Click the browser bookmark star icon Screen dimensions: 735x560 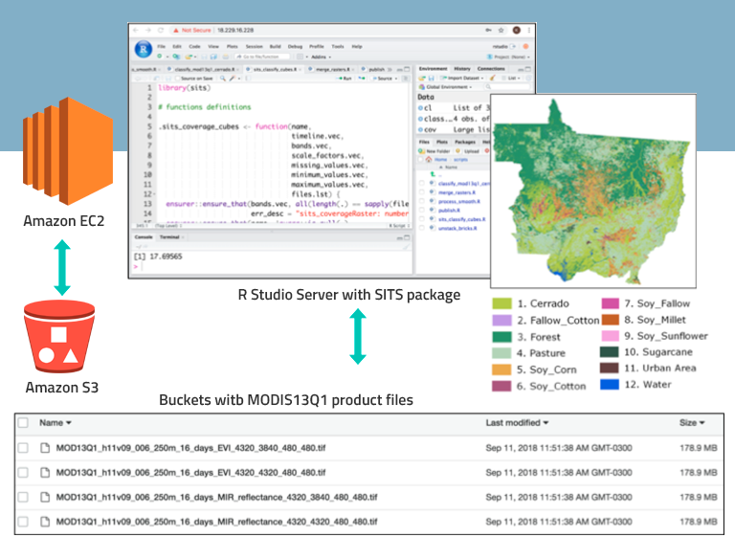pyautogui.click(x=501, y=30)
